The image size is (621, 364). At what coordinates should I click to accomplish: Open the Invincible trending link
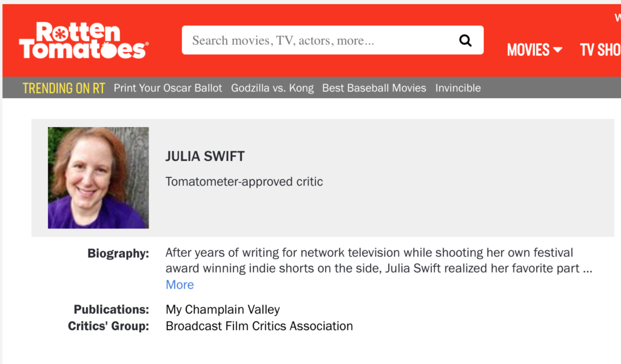tap(458, 88)
